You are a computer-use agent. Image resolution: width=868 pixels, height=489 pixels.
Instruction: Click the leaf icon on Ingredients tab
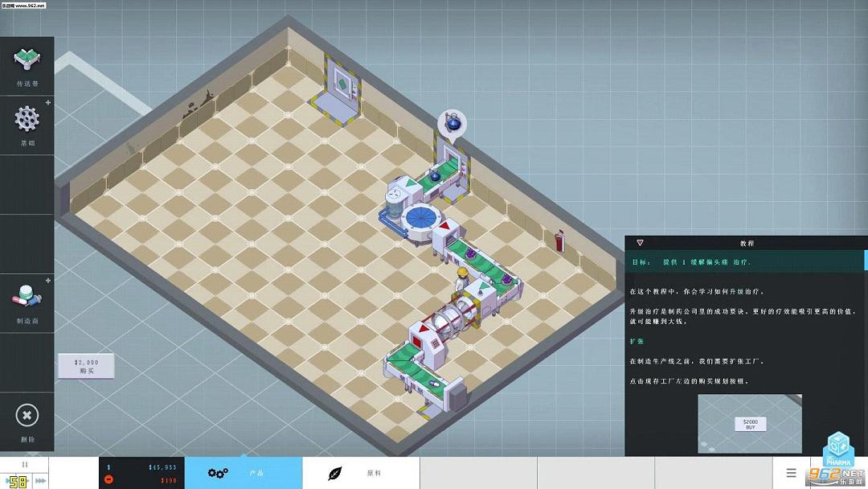coord(335,473)
